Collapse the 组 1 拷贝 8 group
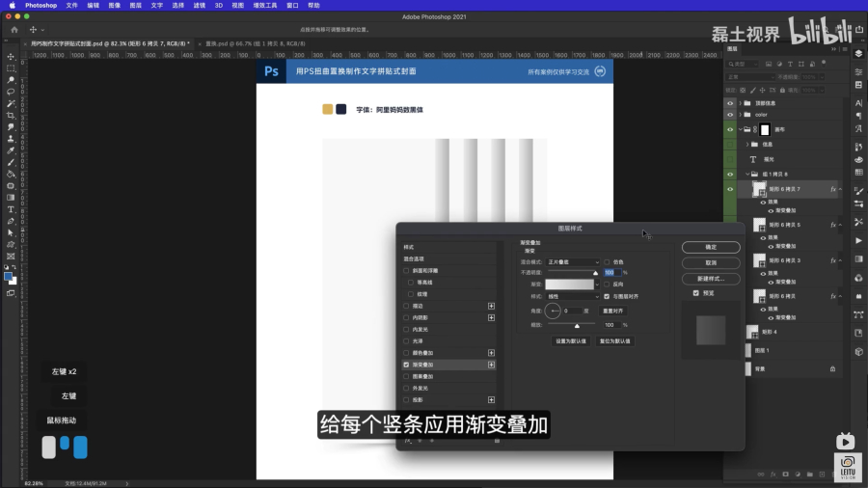Image resolution: width=868 pixels, height=488 pixels. click(x=747, y=175)
